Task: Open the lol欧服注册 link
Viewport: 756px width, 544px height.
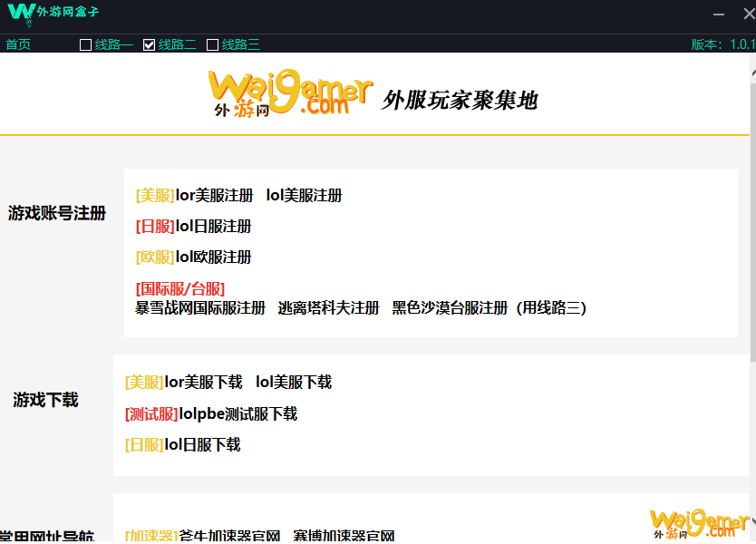Action: (213, 257)
